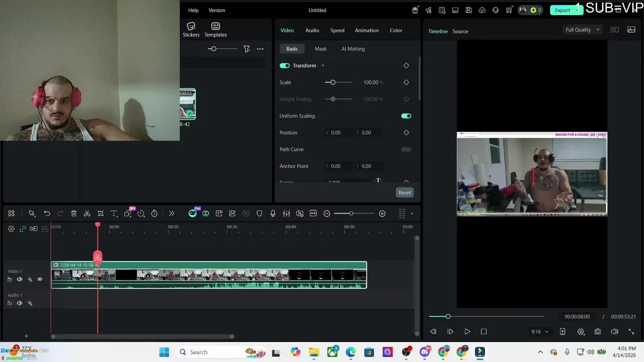Screen dimensions: 644x362
Task: Open media panel three-dot menu
Action: point(260,49)
